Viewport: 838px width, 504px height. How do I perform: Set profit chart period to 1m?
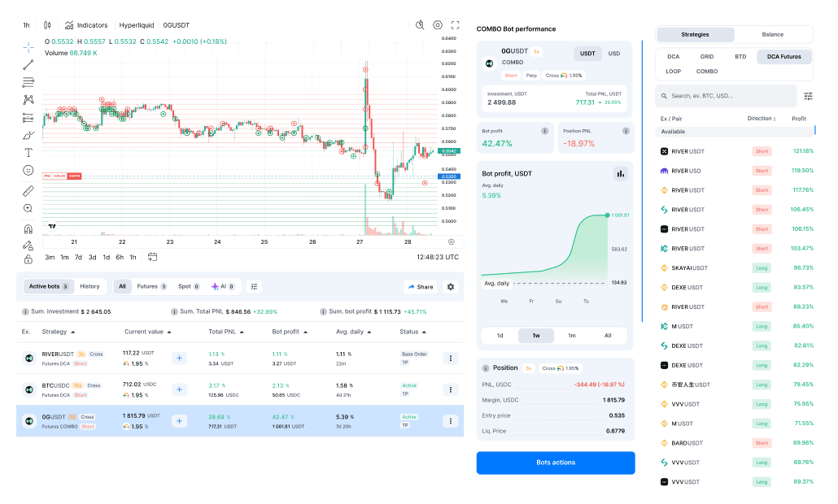pos(572,336)
